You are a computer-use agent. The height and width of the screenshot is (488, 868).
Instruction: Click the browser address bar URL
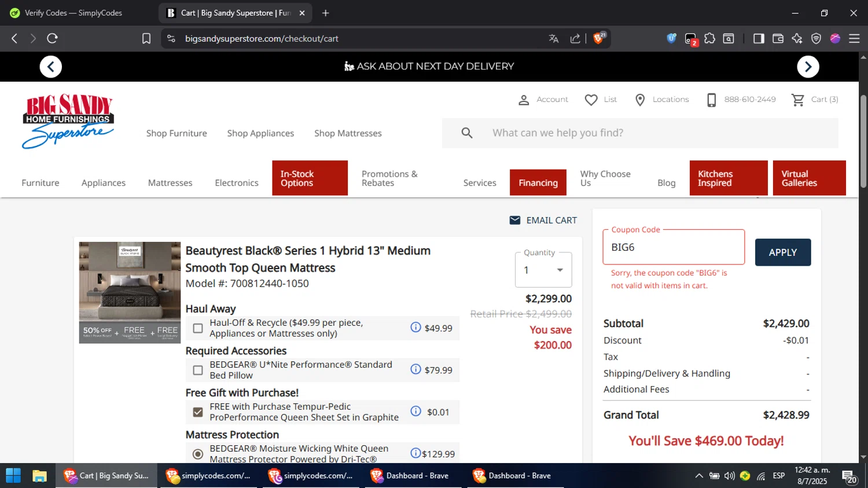[262, 38]
